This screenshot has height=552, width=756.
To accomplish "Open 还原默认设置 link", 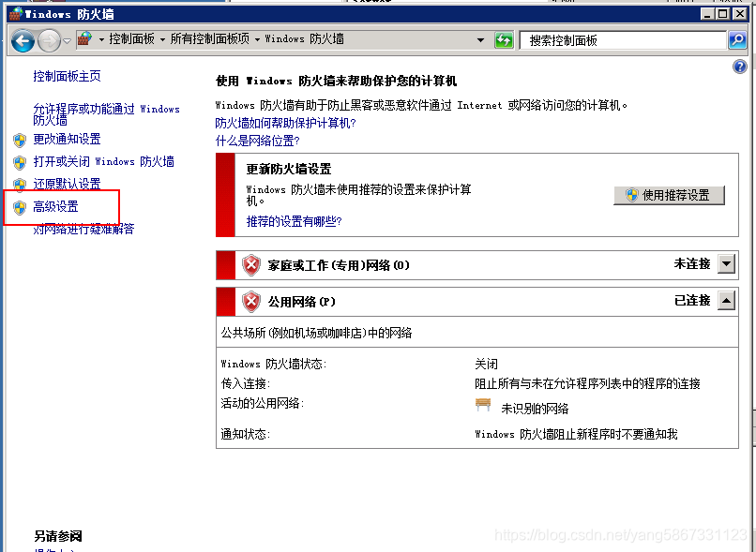I will [x=67, y=184].
